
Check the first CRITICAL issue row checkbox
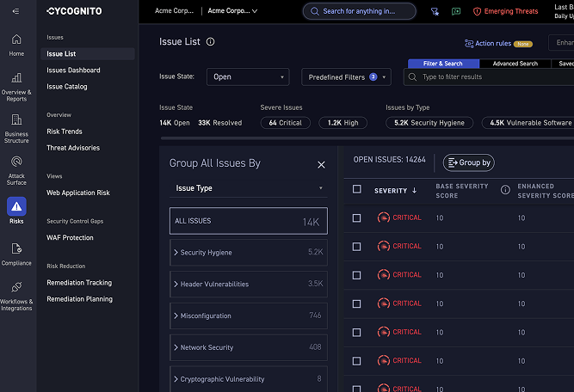click(x=357, y=218)
